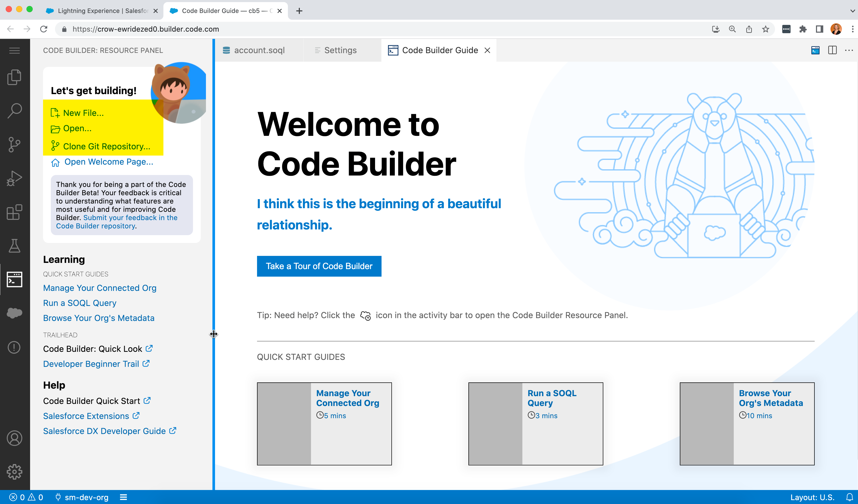Open the hamburger application menu

(x=15, y=50)
